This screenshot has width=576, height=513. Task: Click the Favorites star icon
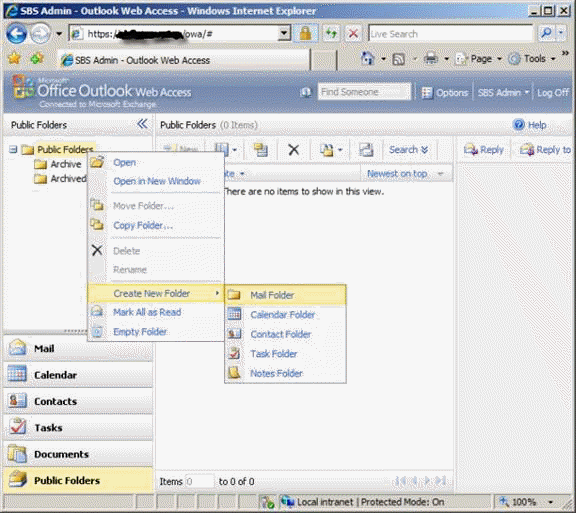[15, 58]
